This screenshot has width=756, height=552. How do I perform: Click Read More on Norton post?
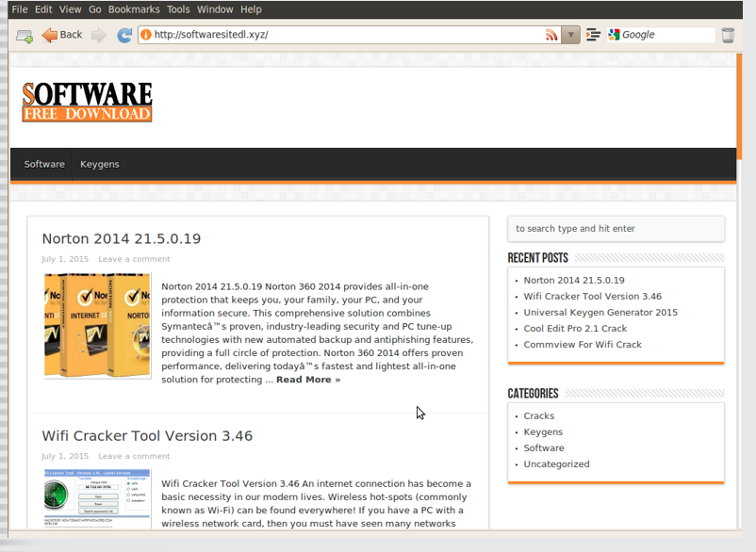coord(308,380)
